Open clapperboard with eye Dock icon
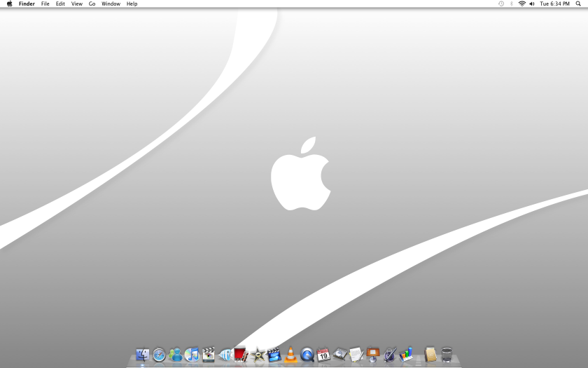The width and height of the screenshot is (588, 368). coord(208,355)
